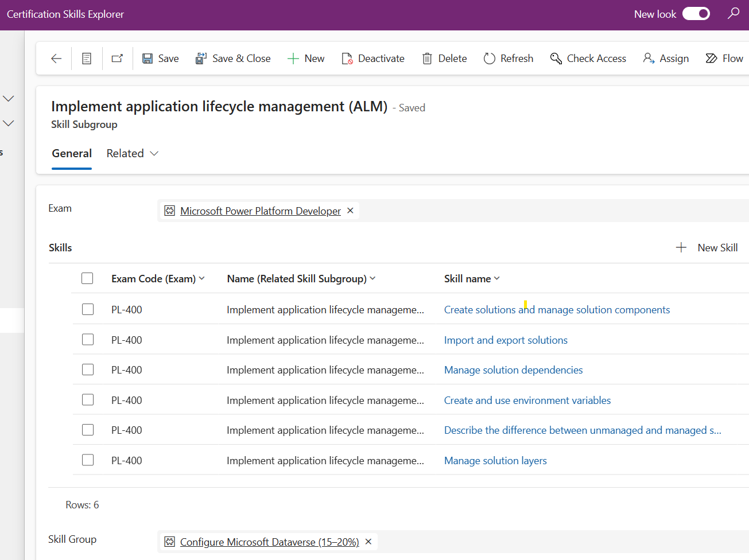Toggle the New look switch
Screen dimensions: 749x560
tap(696, 14)
